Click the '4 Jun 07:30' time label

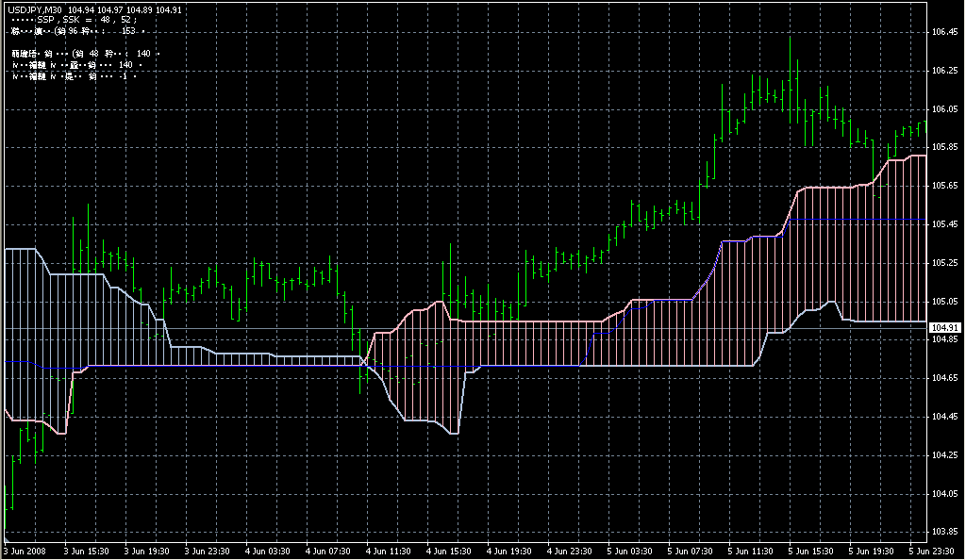click(327, 552)
